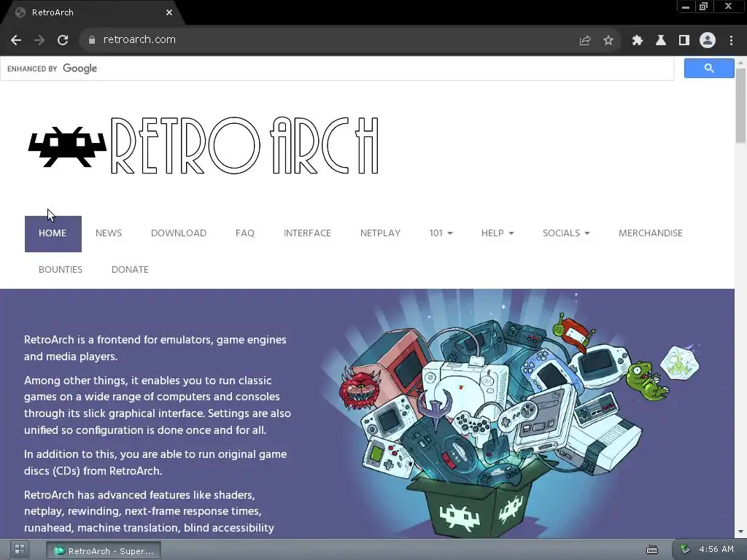
Task: Click the padlock site info icon
Action: (92, 40)
